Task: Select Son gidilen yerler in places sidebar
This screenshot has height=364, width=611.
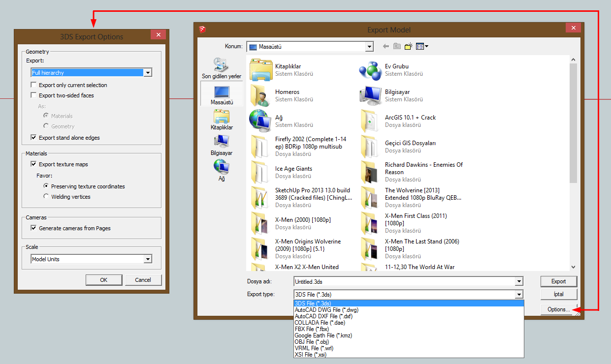Action: [222, 68]
